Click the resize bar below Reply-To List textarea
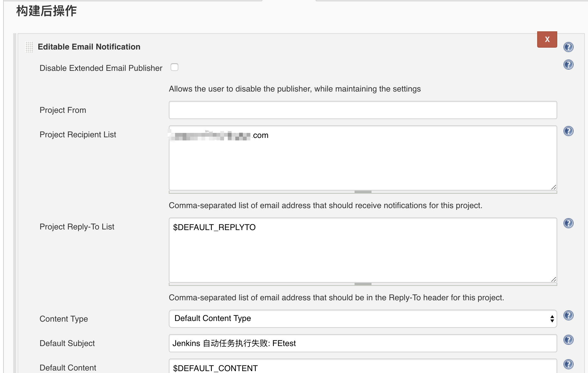 (363, 284)
